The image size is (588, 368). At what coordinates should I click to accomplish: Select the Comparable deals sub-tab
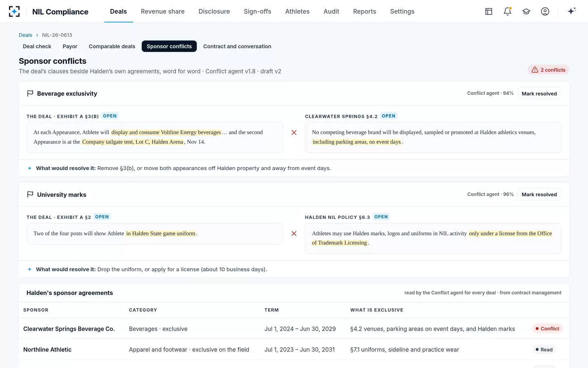[x=112, y=46]
